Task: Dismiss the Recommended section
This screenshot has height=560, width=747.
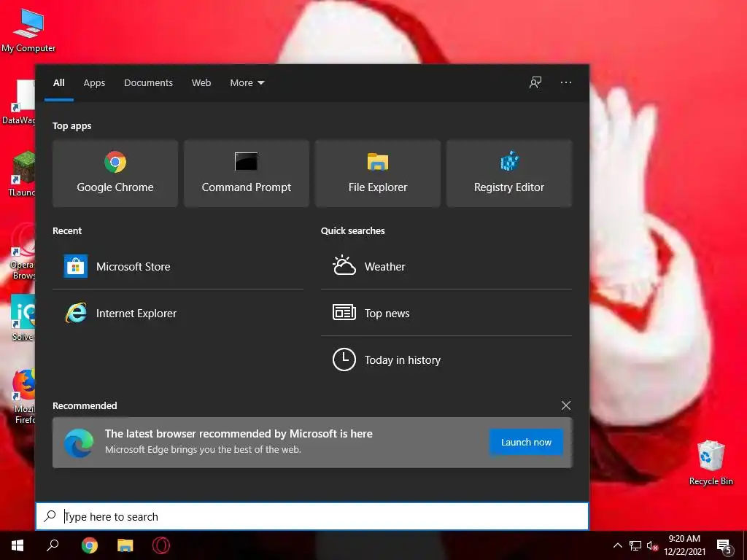Action: 566,405
